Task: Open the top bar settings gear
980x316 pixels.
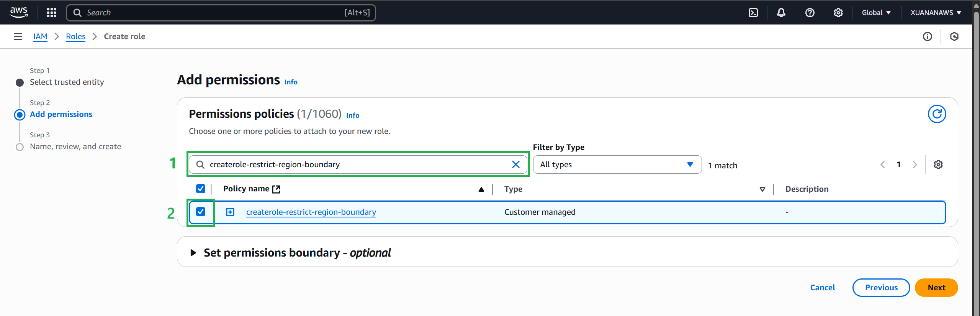Action: coord(838,13)
